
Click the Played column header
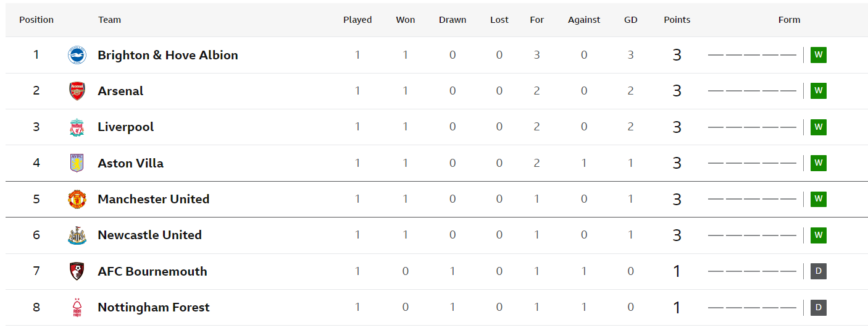357,20
